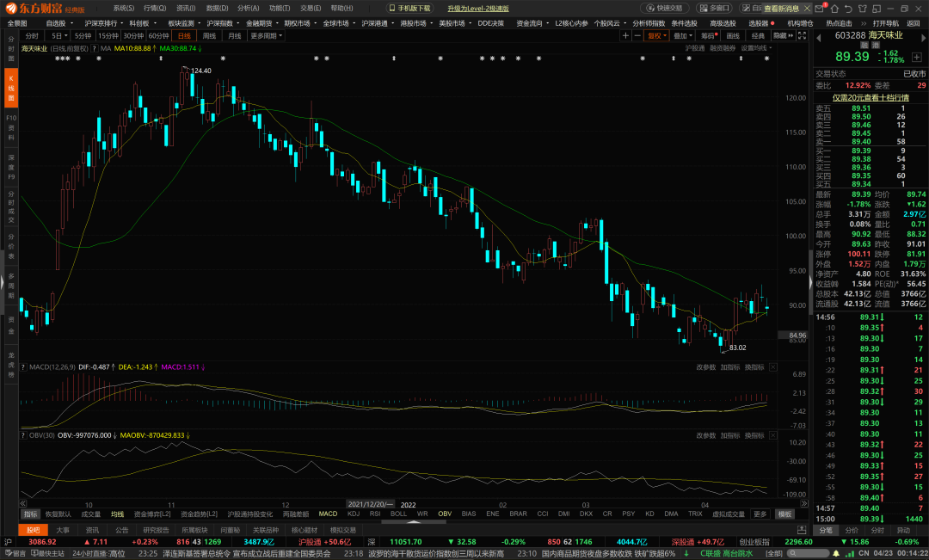
Task: Click the export icon below trade list
Action: [802, 530]
